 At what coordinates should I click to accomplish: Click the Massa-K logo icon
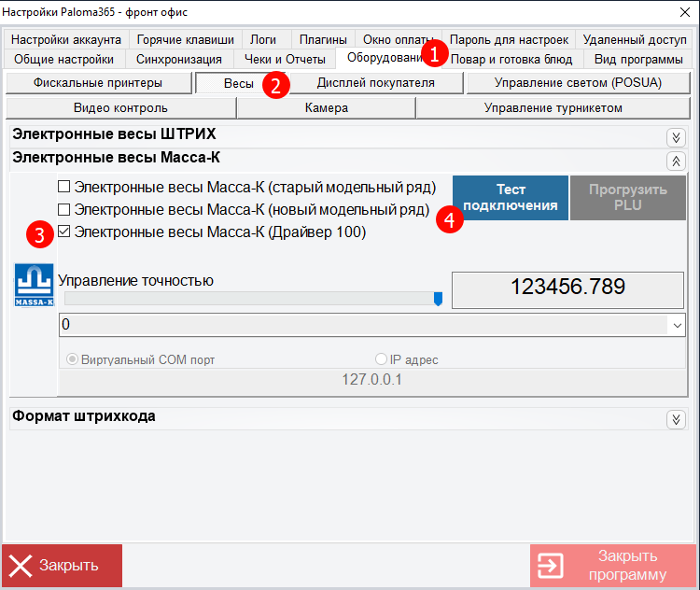pos(34,285)
